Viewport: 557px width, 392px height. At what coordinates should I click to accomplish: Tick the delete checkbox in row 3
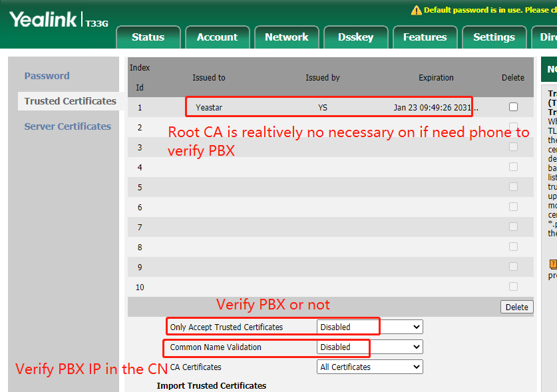[513, 147]
